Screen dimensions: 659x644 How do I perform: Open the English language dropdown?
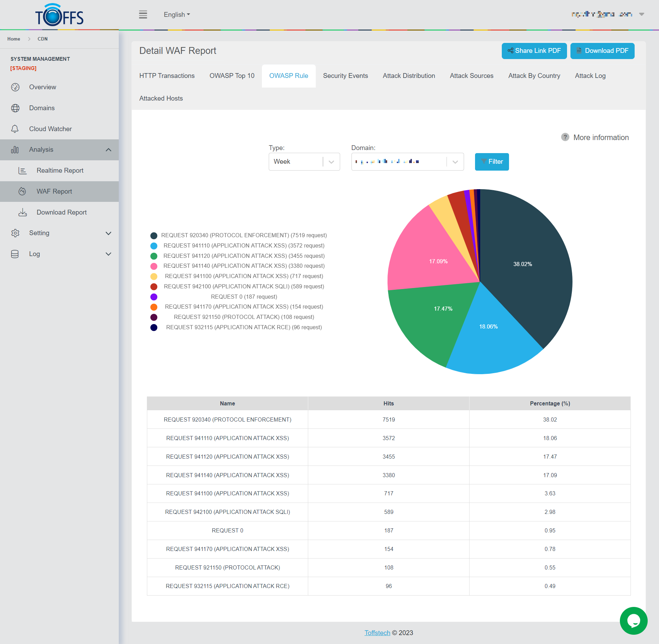coord(177,14)
